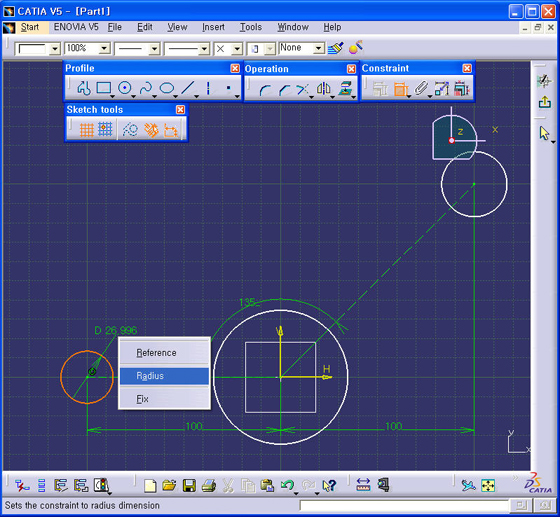Open the View menu

(x=177, y=27)
